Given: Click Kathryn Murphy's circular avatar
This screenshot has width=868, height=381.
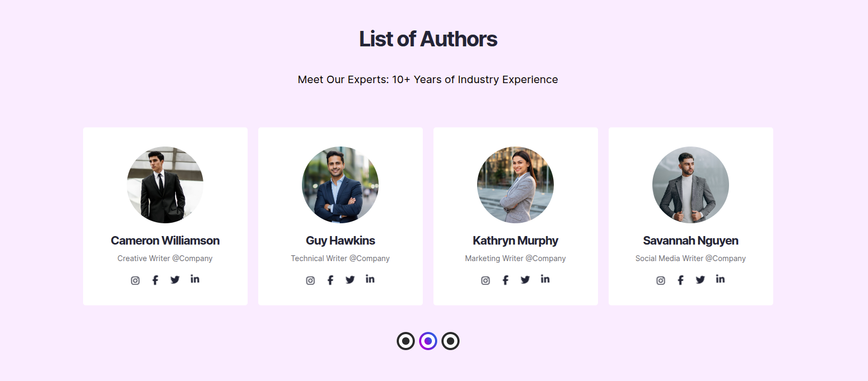Looking at the screenshot, I should (515, 185).
